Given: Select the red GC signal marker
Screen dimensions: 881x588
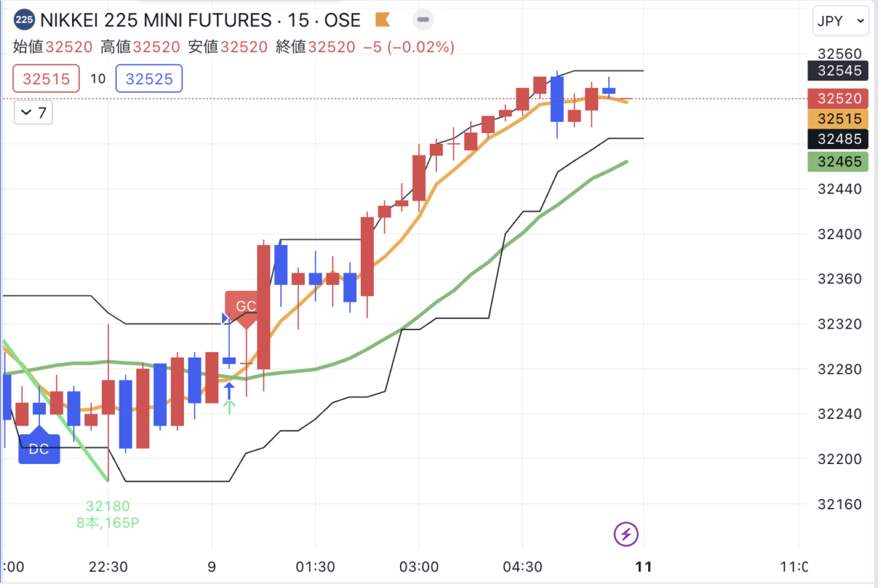Looking at the screenshot, I should (245, 306).
